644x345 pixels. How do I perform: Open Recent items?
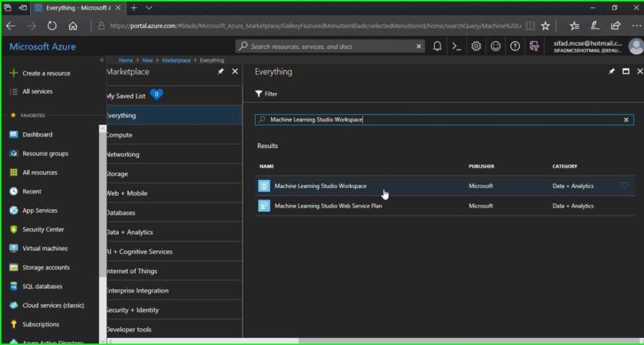pos(25,191)
